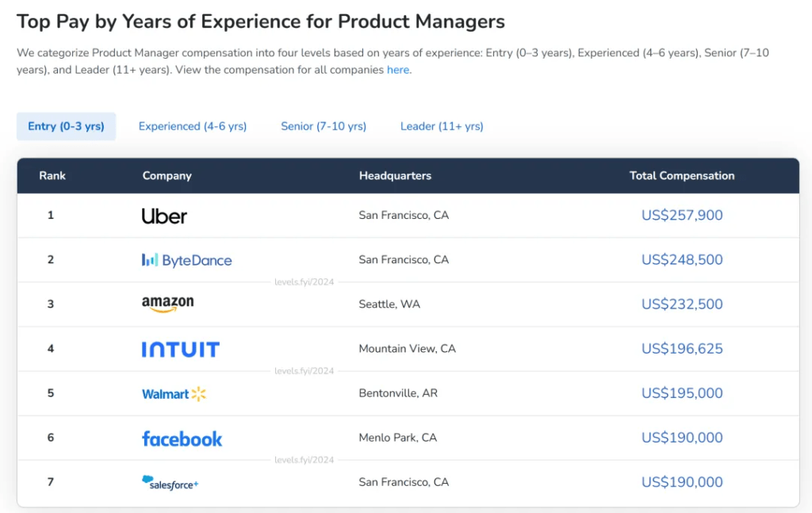812x513 pixels.
Task: Select the Salesforce logo
Action: [x=170, y=483]
